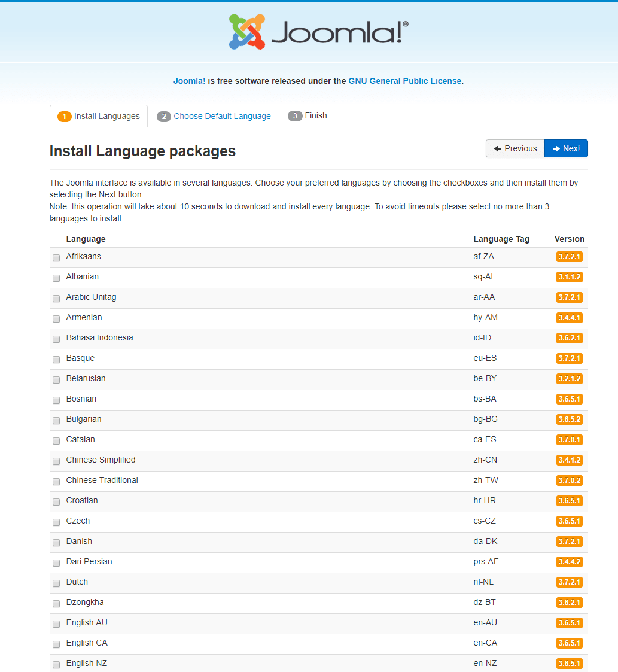
Task: Click the prs-AF language tag
Action: coord(486,561)
